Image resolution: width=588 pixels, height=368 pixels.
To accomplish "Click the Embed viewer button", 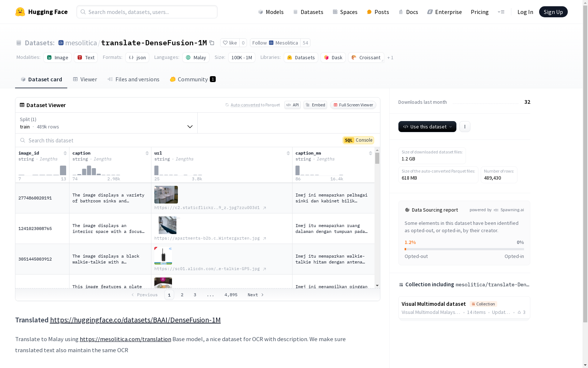I will pos(315,105).
